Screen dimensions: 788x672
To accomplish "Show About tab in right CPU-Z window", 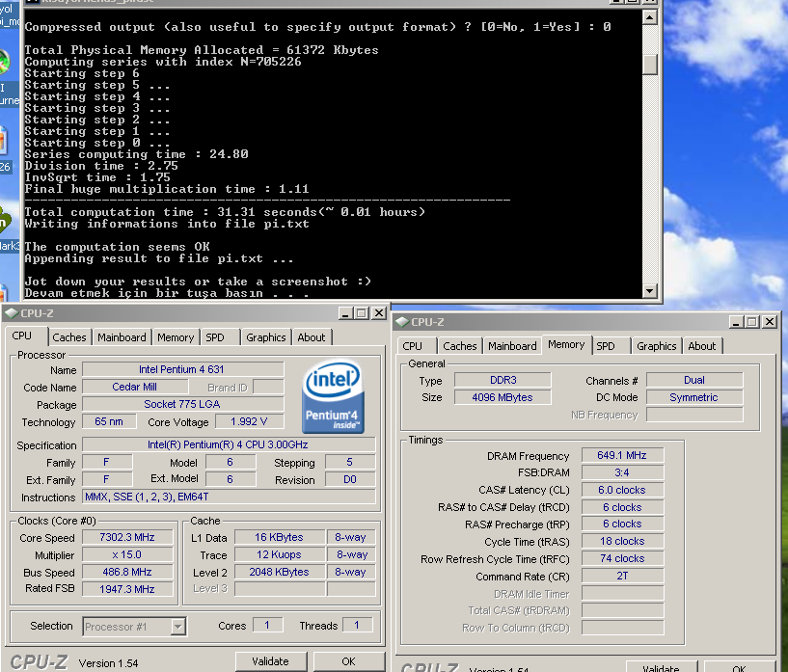I will (x=701, y=346).
